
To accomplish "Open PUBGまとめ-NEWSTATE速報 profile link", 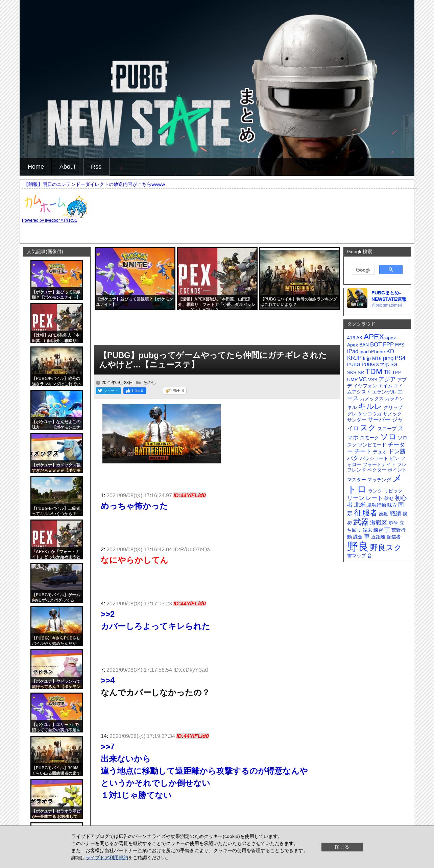I will pos(389,296).
